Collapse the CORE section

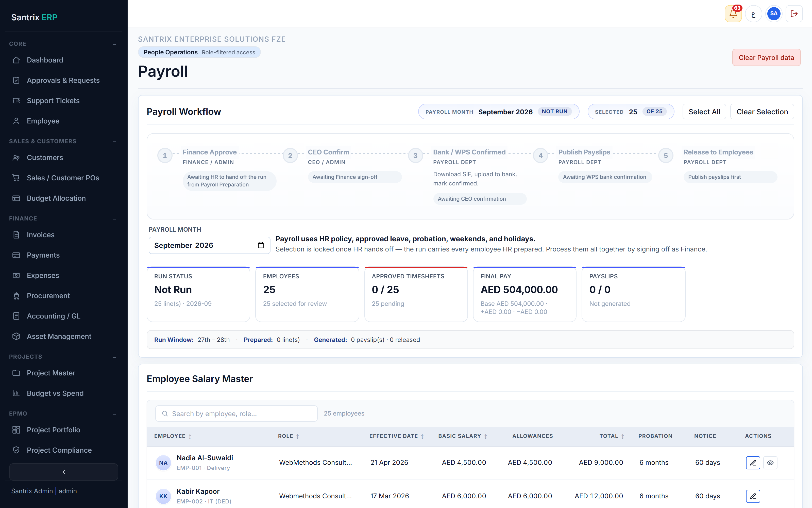click(114, 44)
